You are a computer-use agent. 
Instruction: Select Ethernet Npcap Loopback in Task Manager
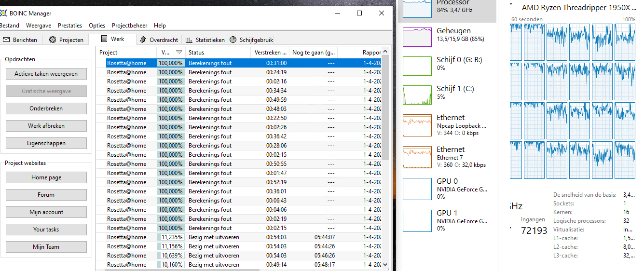447,125
